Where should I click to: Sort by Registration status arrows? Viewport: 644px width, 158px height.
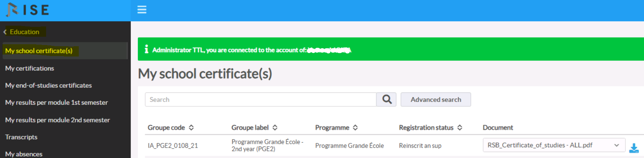coord(460,128)
